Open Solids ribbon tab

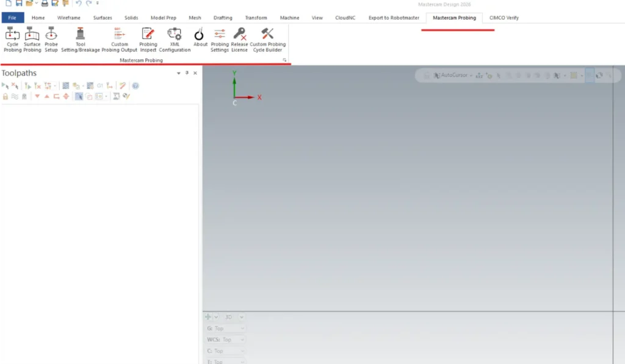131,18
